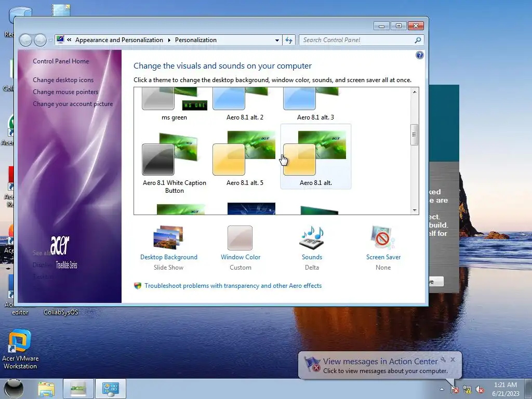Open the Screen Saver icon
This screenshot has width=532, height=399.
pos(383,237)
